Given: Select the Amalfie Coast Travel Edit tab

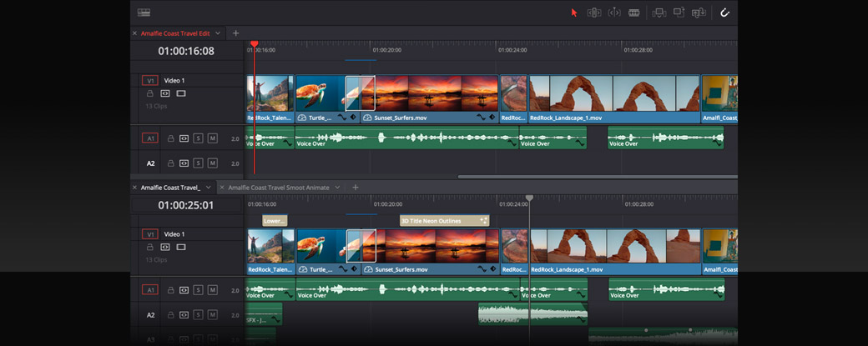Looking at the screenshot, I should click(176, 33).
